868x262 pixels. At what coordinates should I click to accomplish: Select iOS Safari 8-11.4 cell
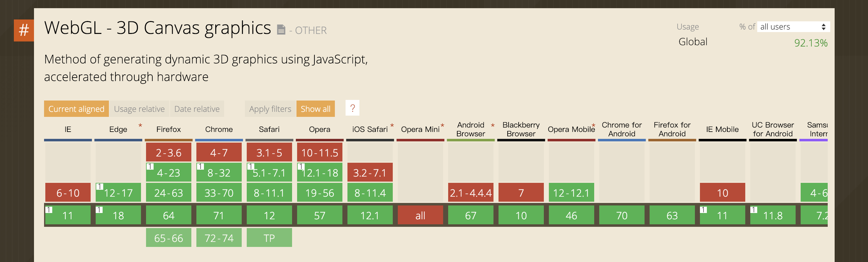click(x=370, y=192)
